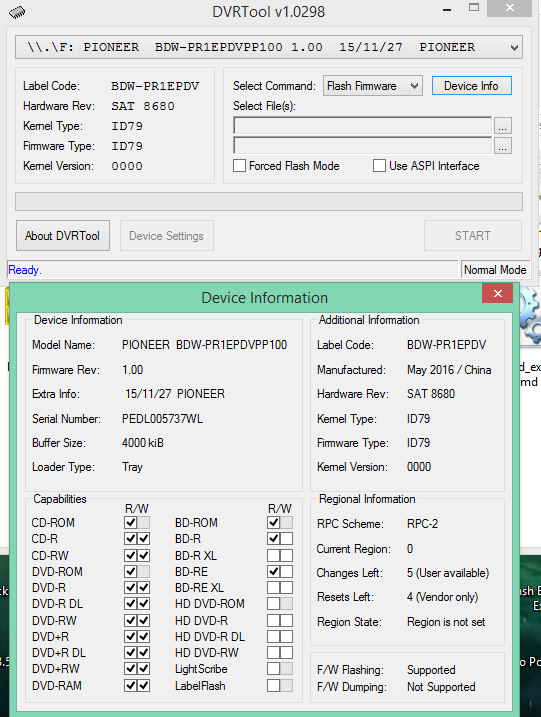Click buffer size 4000 kiB value
The height and width of the screenshot is (717, 541).
143,443
